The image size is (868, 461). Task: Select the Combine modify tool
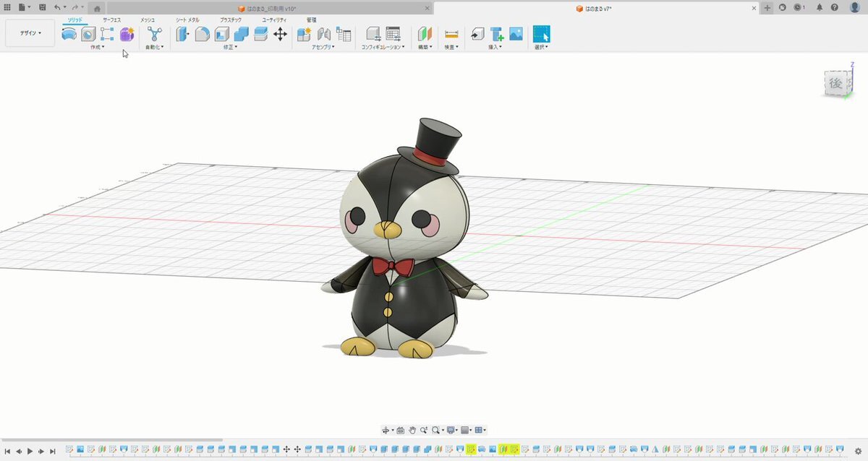(x=242, y=34)
